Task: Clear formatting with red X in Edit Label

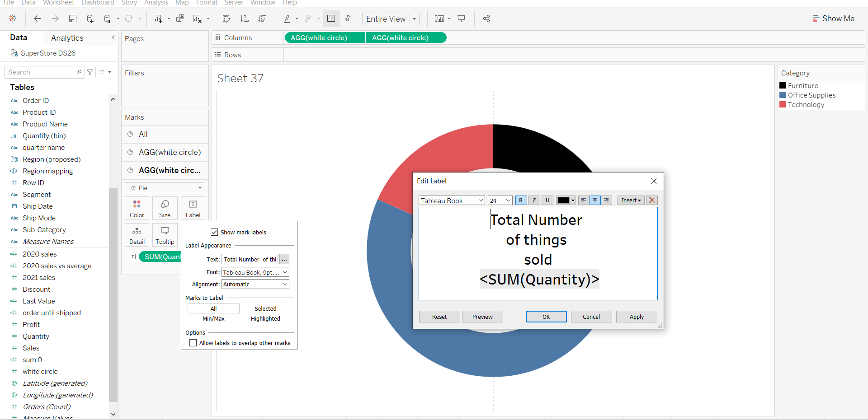Action: pyautogui.click(x=652, y=201)
